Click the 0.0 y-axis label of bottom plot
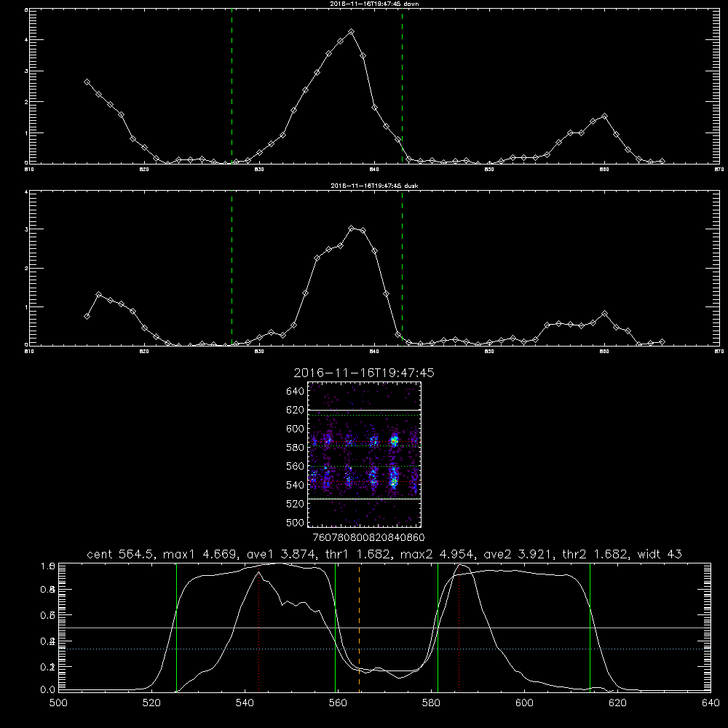The width and height of the screenshot is (728, 728). pyautogui.click(x=48, y=689)
